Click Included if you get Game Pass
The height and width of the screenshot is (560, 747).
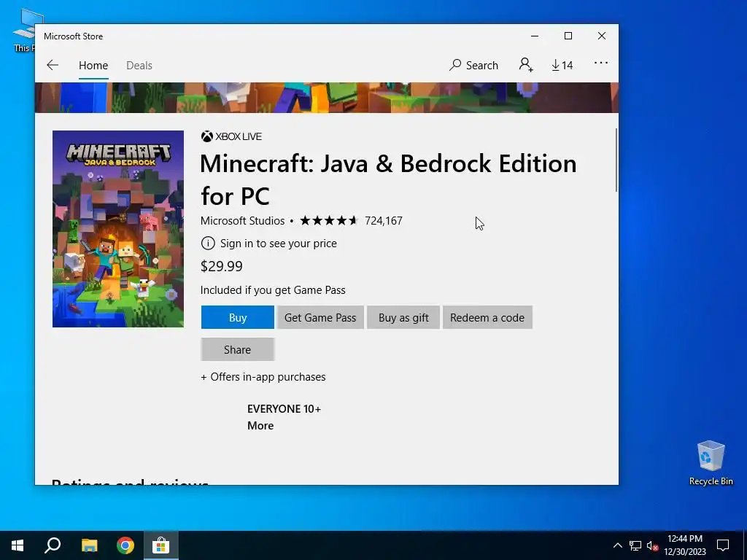tap(273, 290)
